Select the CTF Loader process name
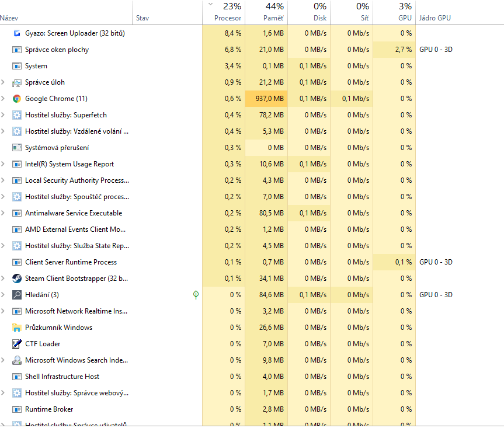504x428 pixels. coord(43,344)
